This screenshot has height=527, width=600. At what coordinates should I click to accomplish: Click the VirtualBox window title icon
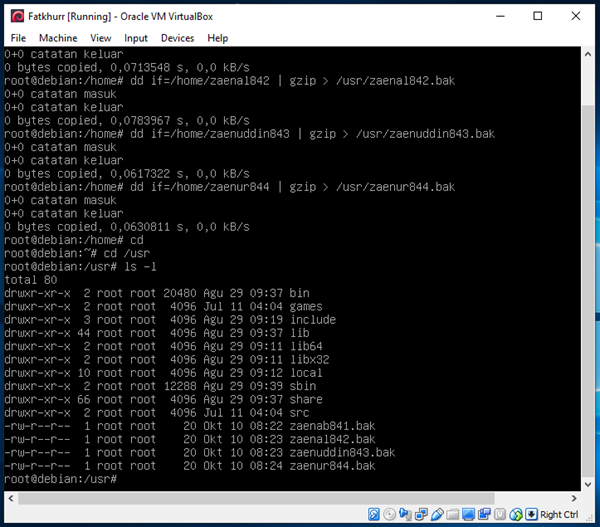[x=17, y=16]
